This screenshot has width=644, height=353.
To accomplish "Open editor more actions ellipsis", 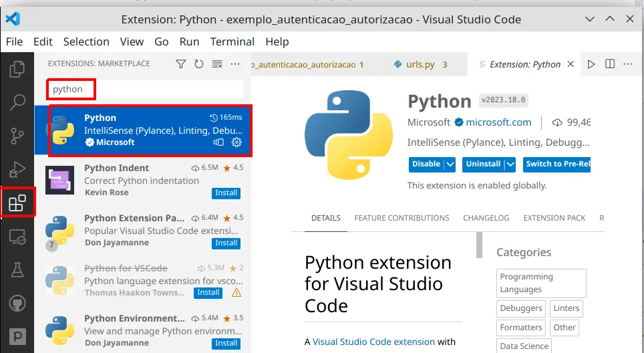I will 627,64.
